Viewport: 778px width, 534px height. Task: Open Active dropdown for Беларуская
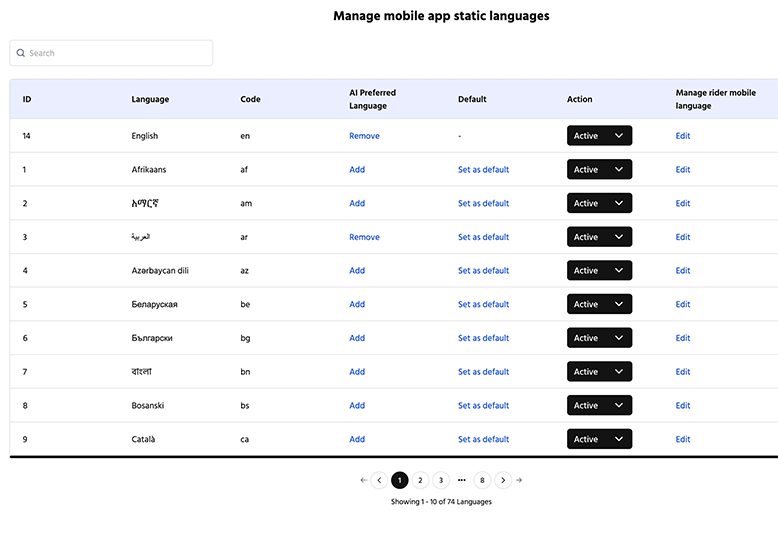599,304
